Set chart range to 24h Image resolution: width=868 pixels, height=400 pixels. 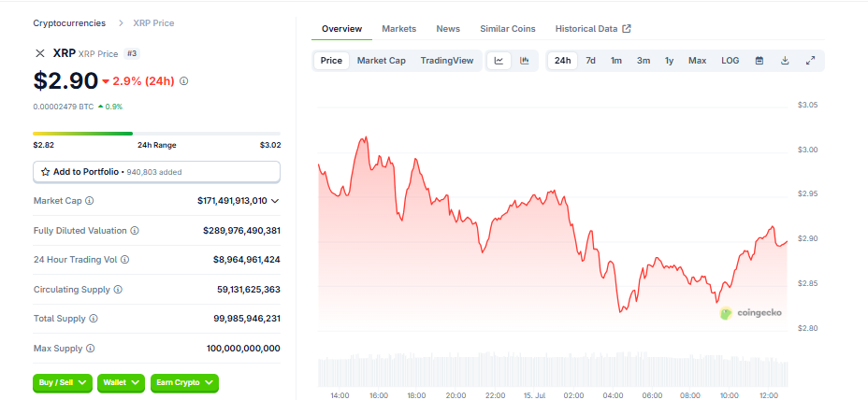tap(562, 61)
